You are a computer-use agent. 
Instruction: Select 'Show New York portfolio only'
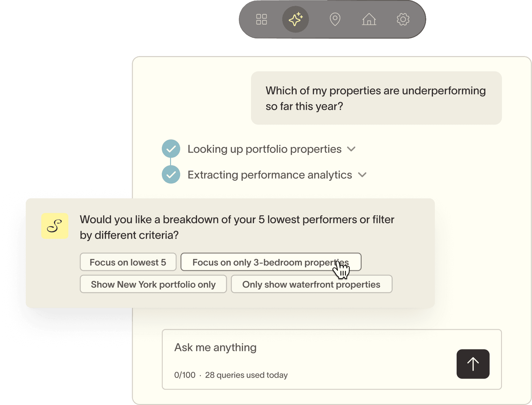coord(153,284)
